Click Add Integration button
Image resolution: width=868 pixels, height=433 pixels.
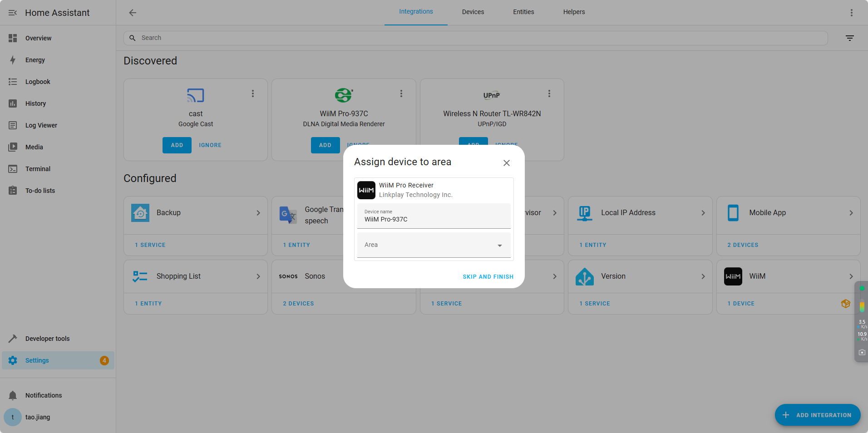point(818,415)
